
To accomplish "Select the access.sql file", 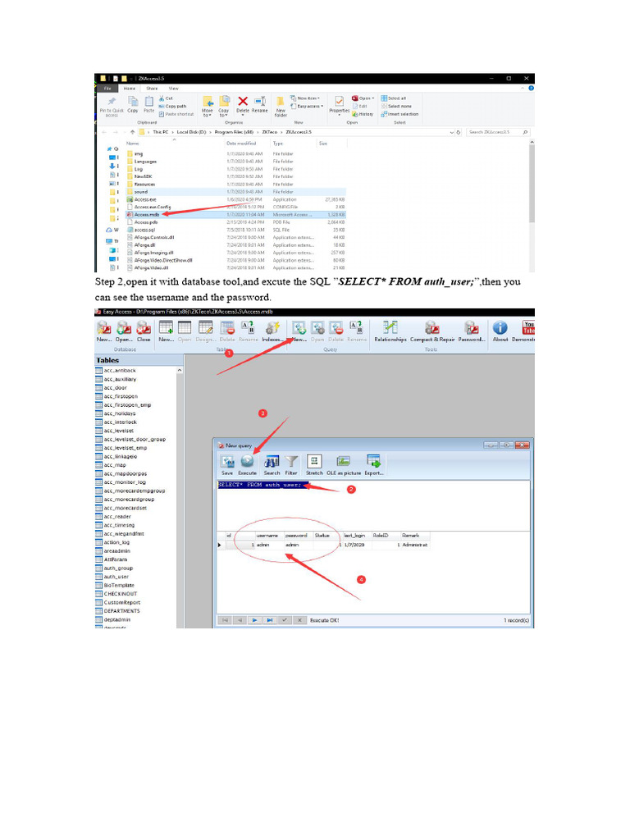I will click(235, 230).
